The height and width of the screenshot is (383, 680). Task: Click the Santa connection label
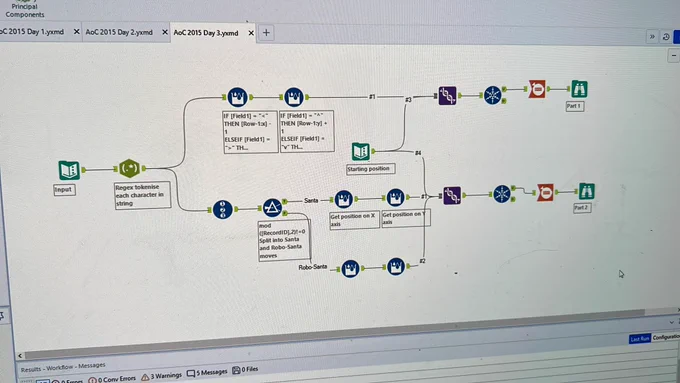(311, 200)
